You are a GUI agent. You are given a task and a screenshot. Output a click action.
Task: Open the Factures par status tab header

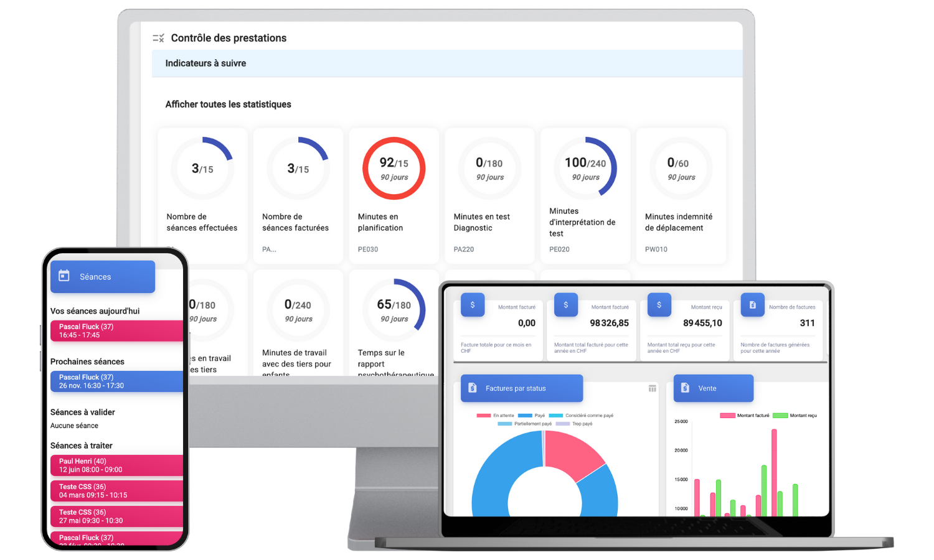tap(521, 388)
